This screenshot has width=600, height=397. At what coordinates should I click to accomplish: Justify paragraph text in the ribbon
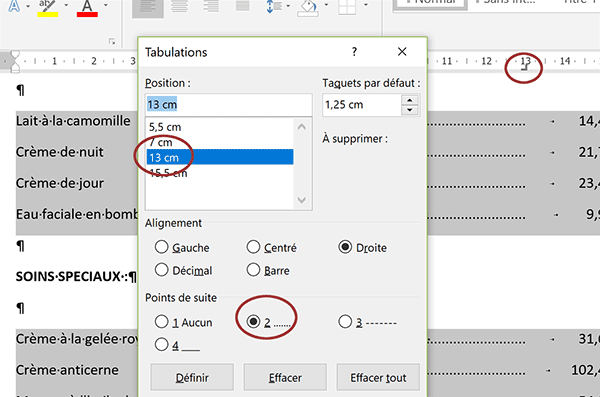click(x=243, y=6)
